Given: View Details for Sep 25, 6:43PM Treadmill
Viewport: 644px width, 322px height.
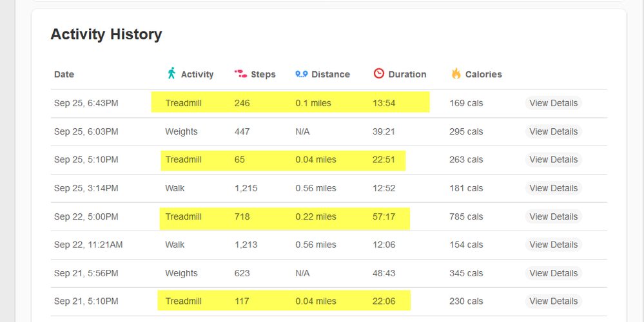Looking at the screenshot, I should 553,103.
